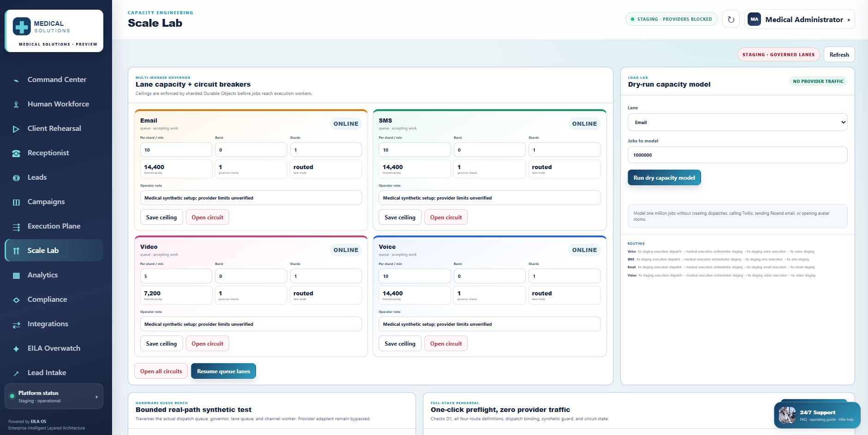Screen dimensions: 868x435
Task: Open circuit for the SMS lane
Action: [446, 217]
